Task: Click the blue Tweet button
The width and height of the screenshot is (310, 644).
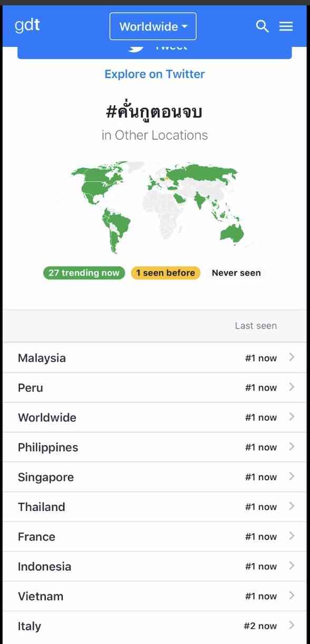Action: pyautogui.click(x=154, y=52)
